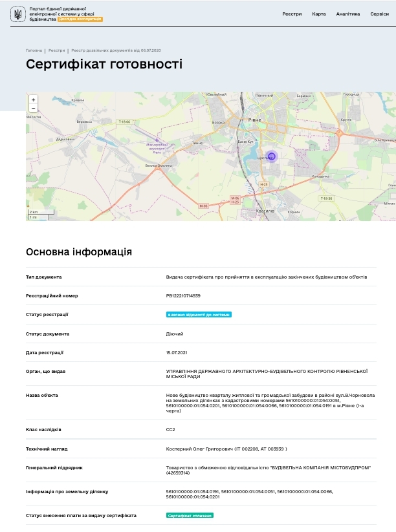Open the Аналітика menu item
This screenshot has width=396, height=532.
tap(347, 14)
